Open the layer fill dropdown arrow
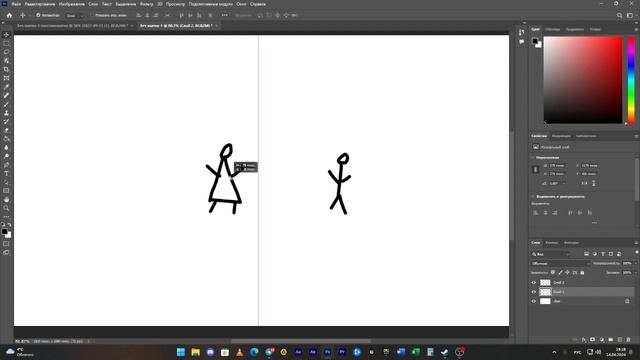The height and width of the screenshot is (360, 640). coord(636,272)
